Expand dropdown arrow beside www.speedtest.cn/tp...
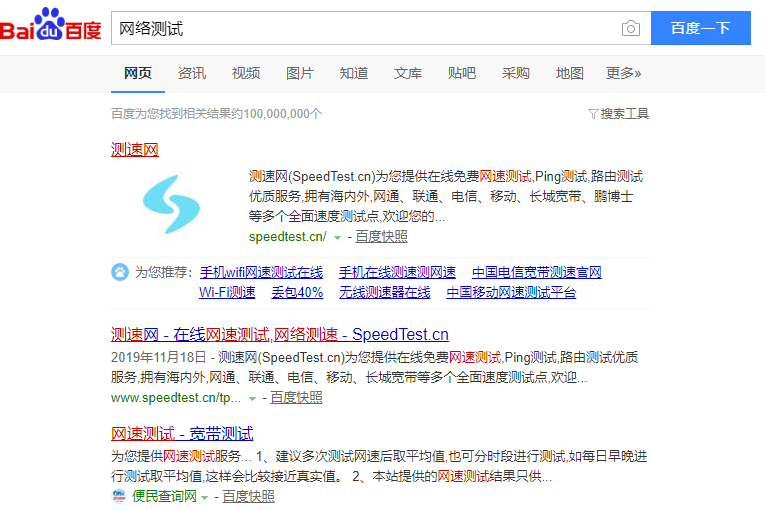 pos(252,399)
